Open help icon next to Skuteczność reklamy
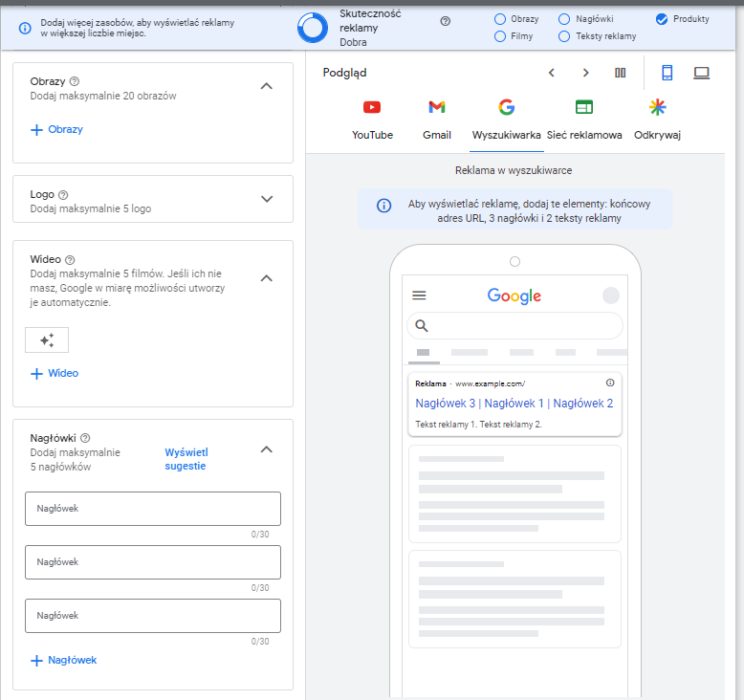Image resolution: width=744 pixels, height=700 pixels. [445, 21]
